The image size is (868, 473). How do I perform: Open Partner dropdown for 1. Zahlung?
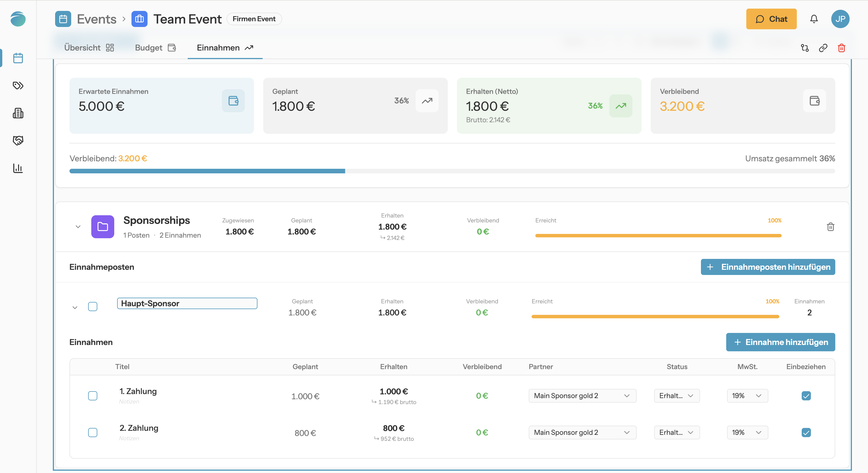582,396
